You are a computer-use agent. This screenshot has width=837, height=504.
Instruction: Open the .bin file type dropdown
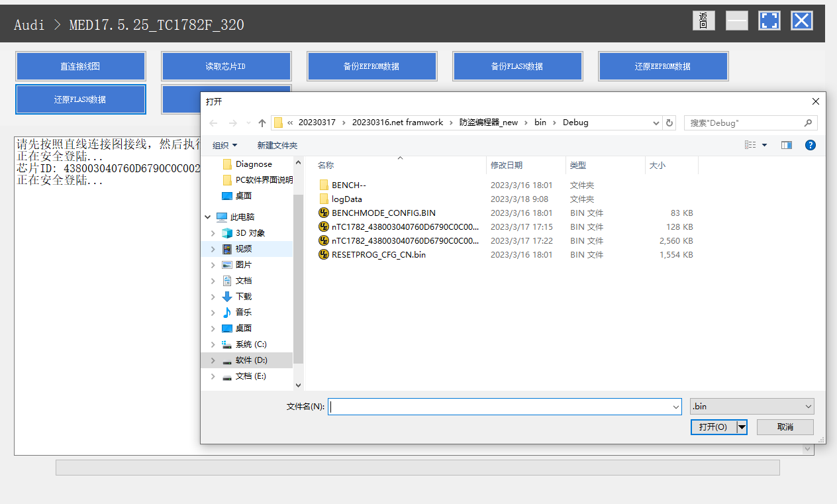pyautogui.click(x=752, y=407)
